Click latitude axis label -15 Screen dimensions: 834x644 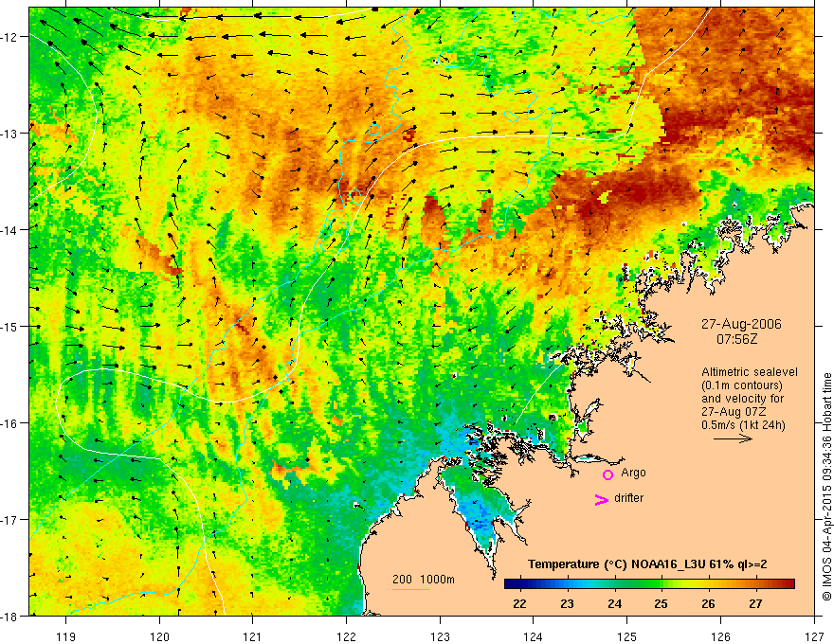(x=9, y=327)
